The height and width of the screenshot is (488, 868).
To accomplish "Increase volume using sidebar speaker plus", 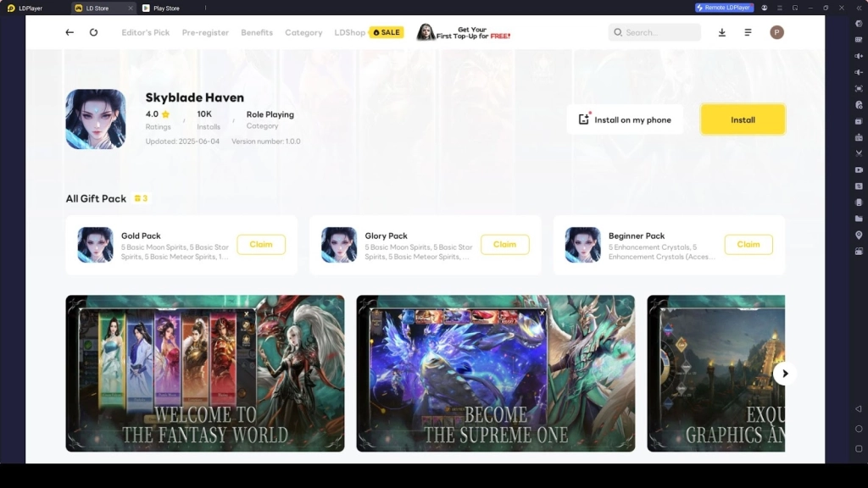I will (x=859, y=56).
